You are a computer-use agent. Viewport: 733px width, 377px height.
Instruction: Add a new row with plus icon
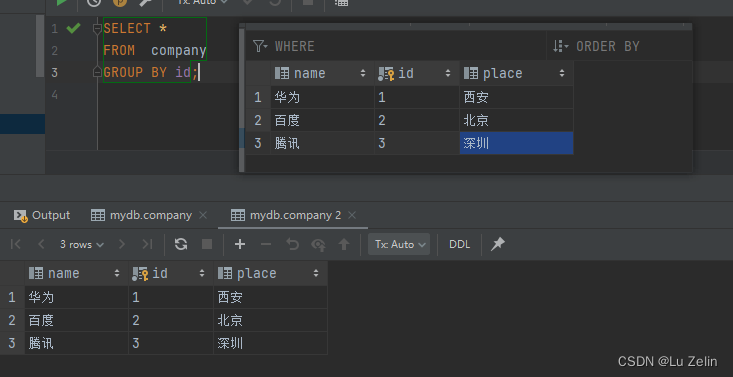(240, 244)
